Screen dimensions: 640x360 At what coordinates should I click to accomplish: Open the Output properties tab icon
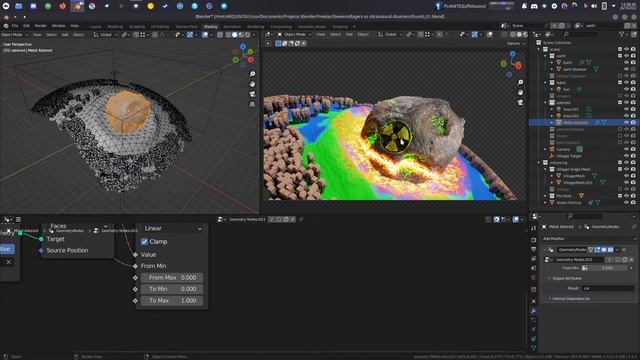[533, 249]
